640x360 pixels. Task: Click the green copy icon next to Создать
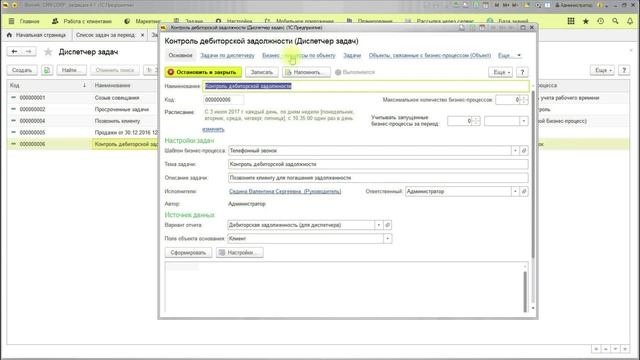(x=47, y=70)
